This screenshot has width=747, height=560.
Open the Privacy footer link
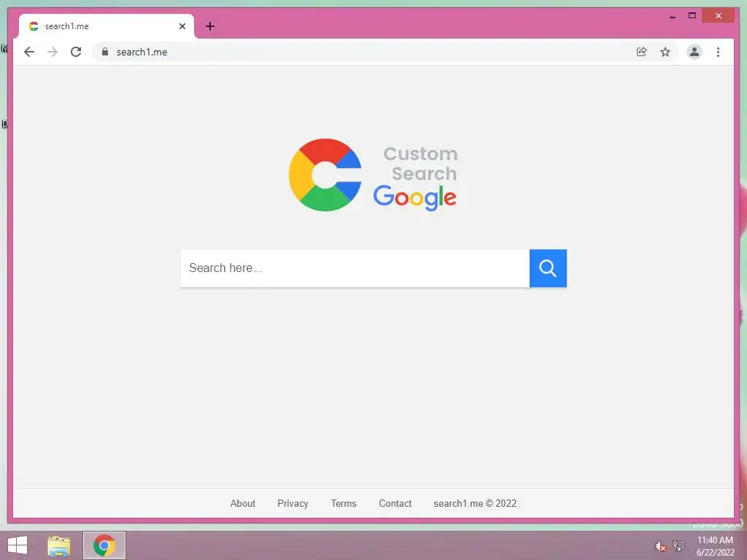[x=293, y=503]
